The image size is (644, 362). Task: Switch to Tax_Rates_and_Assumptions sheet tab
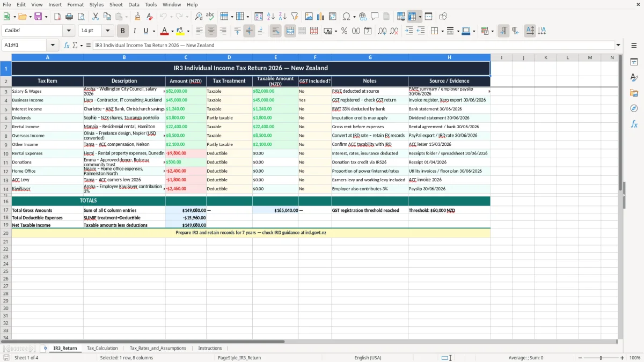[x=158, y=348]
